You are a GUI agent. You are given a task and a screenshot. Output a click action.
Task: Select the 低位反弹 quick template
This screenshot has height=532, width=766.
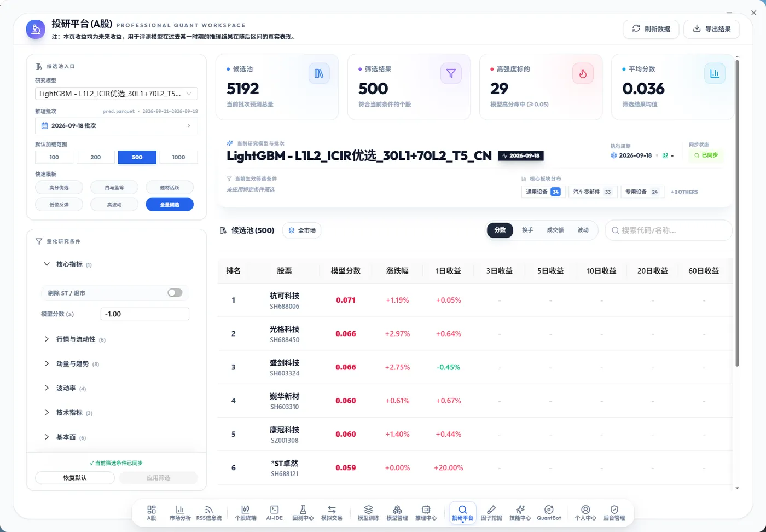coord(59,205)
